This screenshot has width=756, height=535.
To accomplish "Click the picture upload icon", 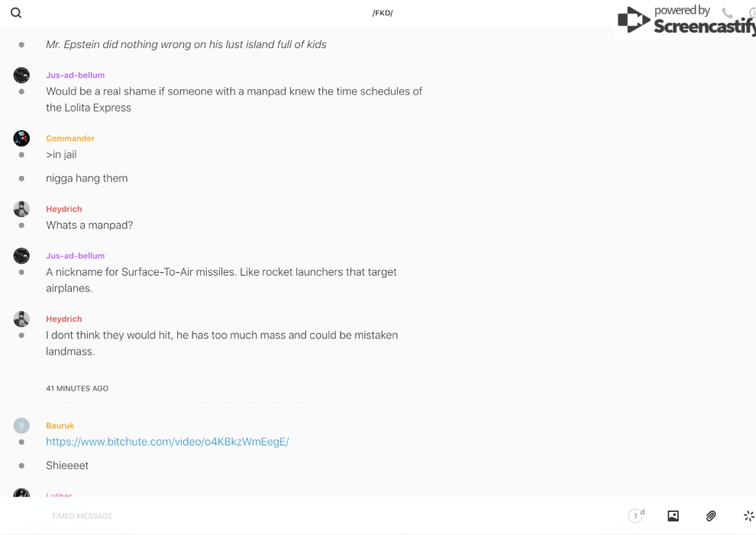I will tap(673, 516).
